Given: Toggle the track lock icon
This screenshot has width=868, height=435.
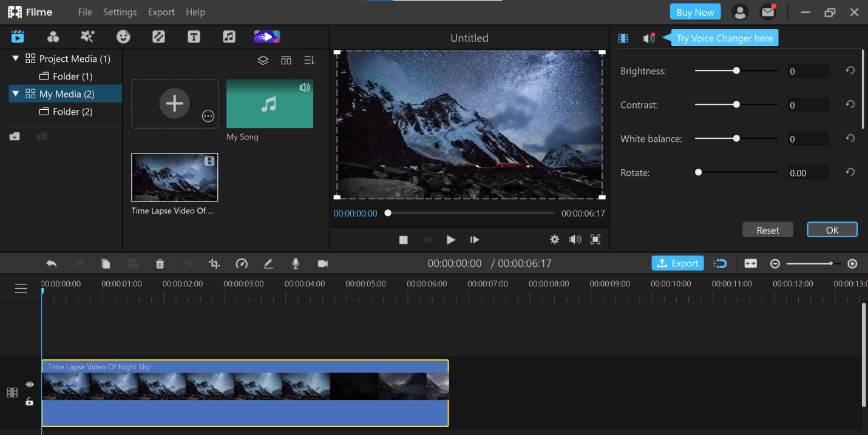Looking at the screenshot, I should point(29,402).
